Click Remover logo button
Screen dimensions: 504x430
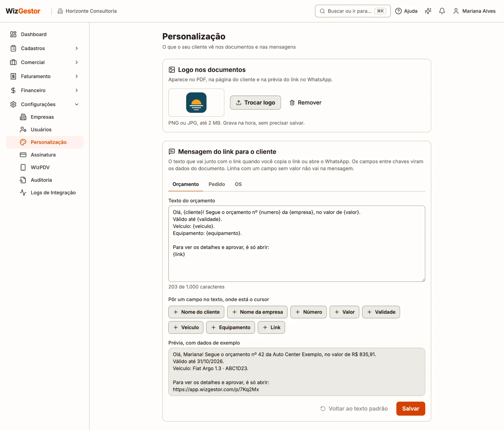[x=306, y=102]
